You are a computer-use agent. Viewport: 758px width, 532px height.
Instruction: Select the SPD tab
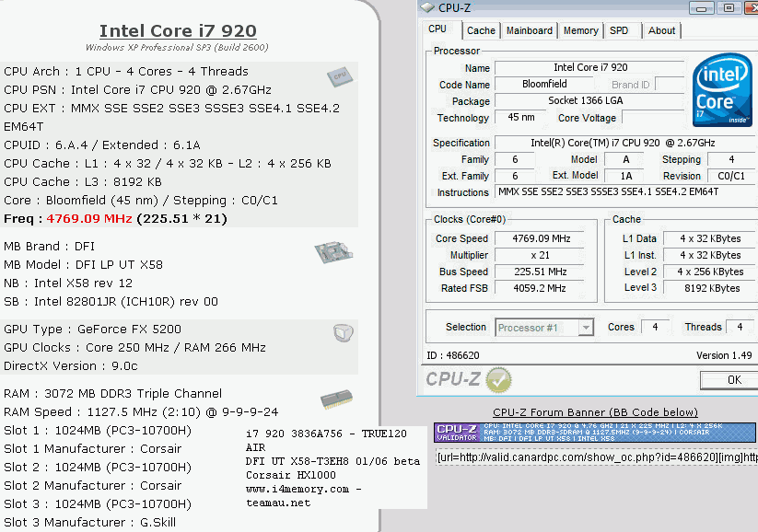click(619, 30)
